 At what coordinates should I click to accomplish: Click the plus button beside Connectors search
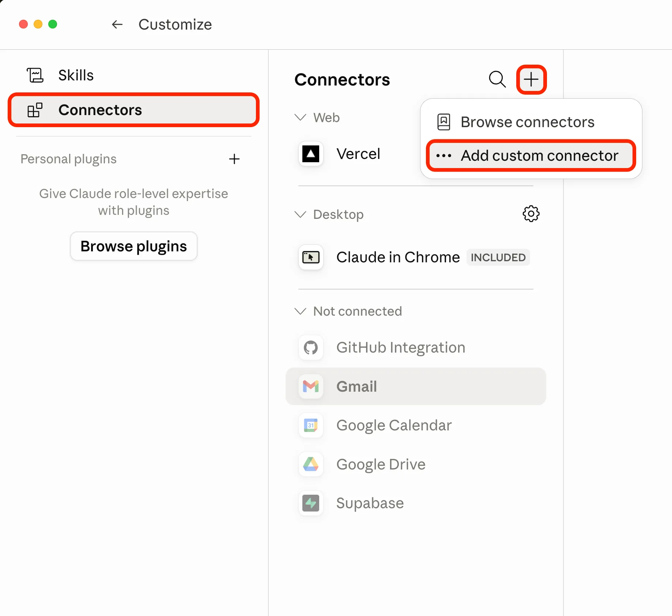531,79
